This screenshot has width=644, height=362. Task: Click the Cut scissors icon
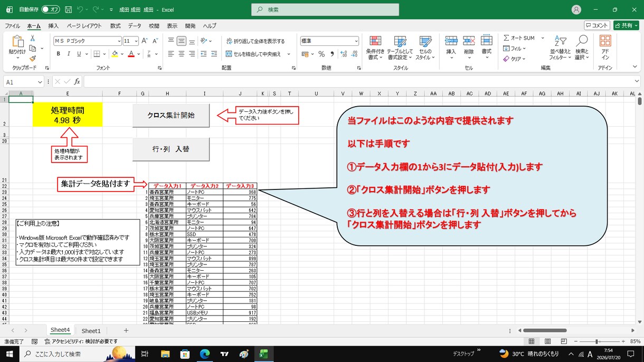point(33,38)
